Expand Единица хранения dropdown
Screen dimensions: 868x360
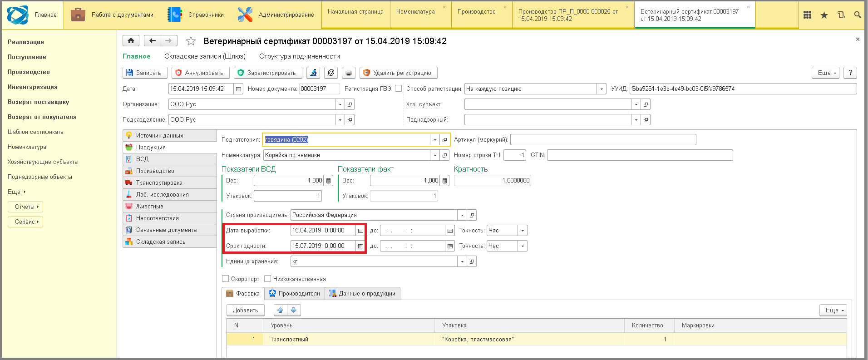click(x=462, y=261)
